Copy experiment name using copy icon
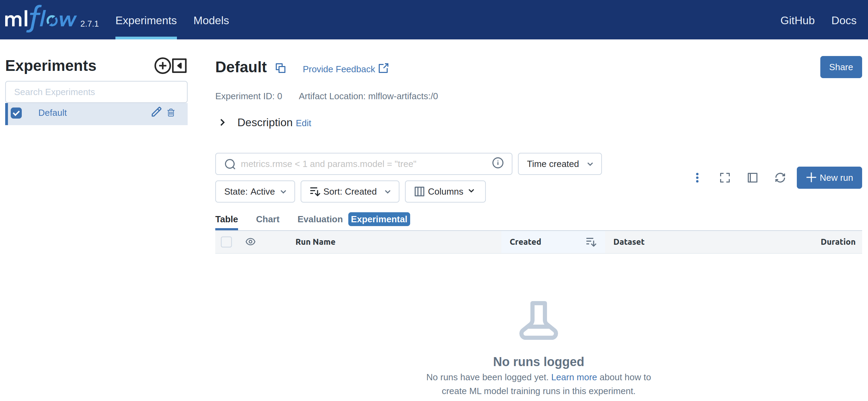 coord(280,68)
